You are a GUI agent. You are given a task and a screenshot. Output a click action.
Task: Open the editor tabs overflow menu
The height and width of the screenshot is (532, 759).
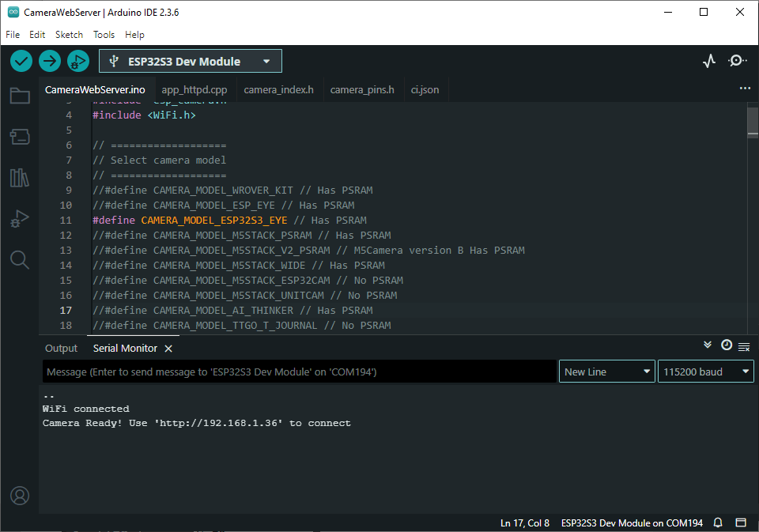[745, 88]
